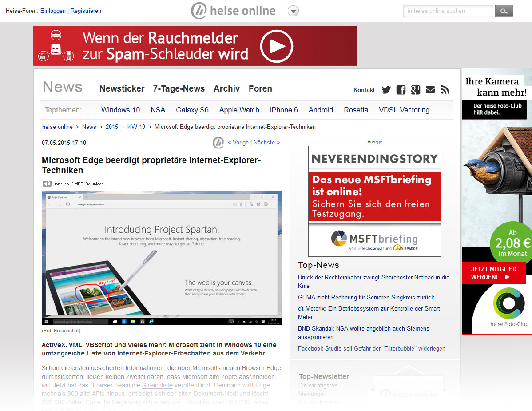The image size is (532, 411).
Task: Open the Archiv menu item
Action: tap(226, 88)
